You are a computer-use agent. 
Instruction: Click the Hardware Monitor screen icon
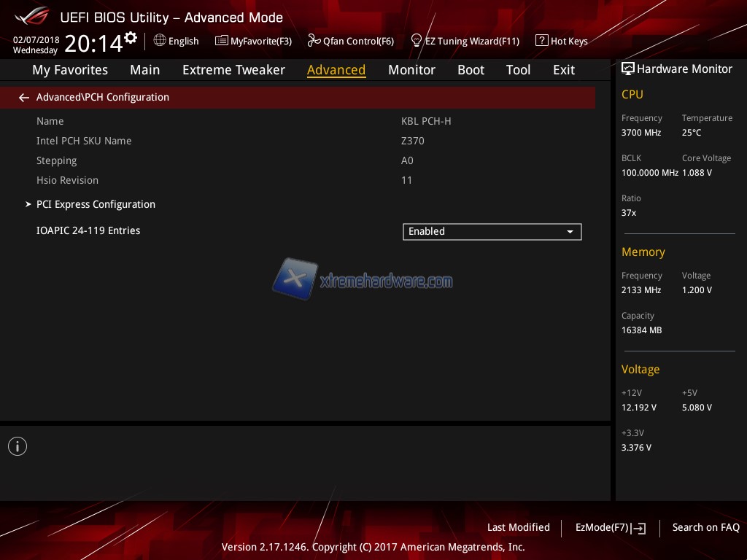(x=627, y=69)
